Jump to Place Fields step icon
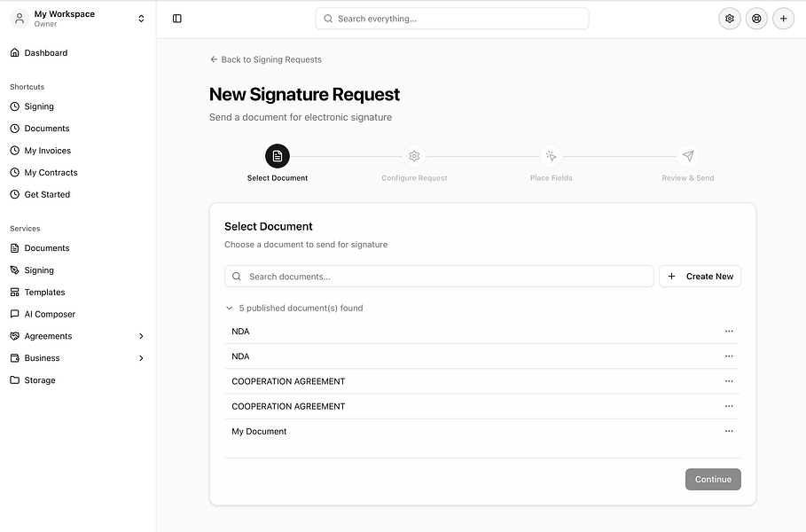Viewport: 806px width, 532px height. (551, 156)
